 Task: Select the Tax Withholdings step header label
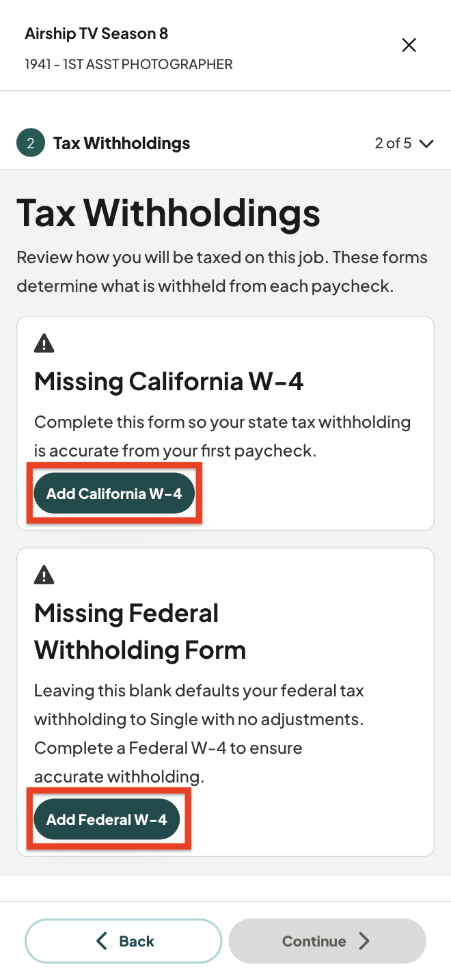[122, 143]
